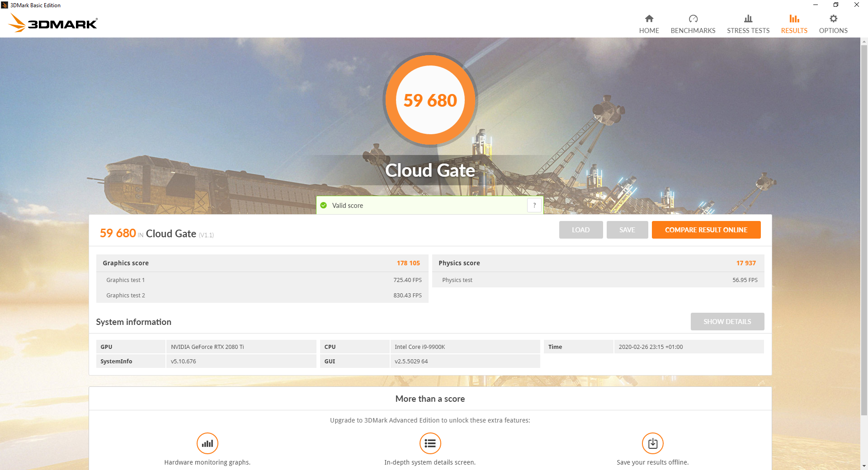Click the save results offline icon

tap(653, 443)
